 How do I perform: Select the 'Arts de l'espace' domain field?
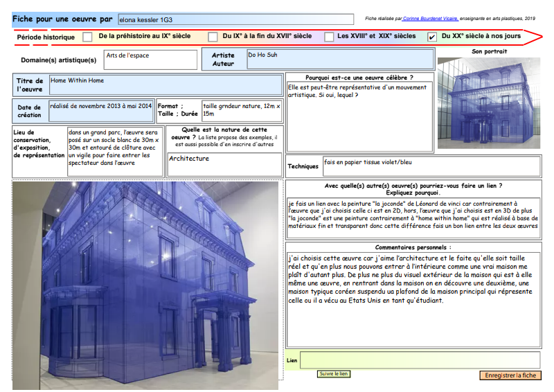[x=150, y=60]
